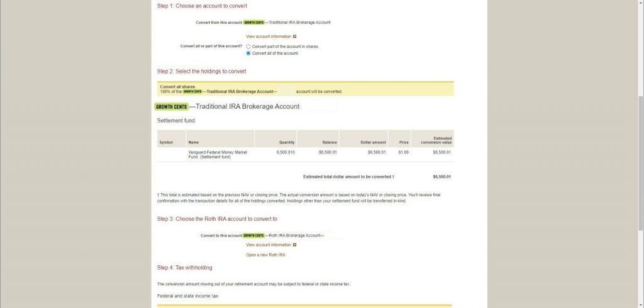Click the 'Settlement fund' subheading
The height and width of the screenshot is (308, 644).
coord(176,121)
